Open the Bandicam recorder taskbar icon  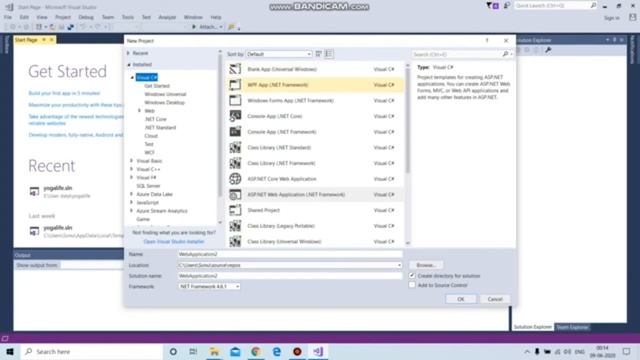[x=297, y=351]
